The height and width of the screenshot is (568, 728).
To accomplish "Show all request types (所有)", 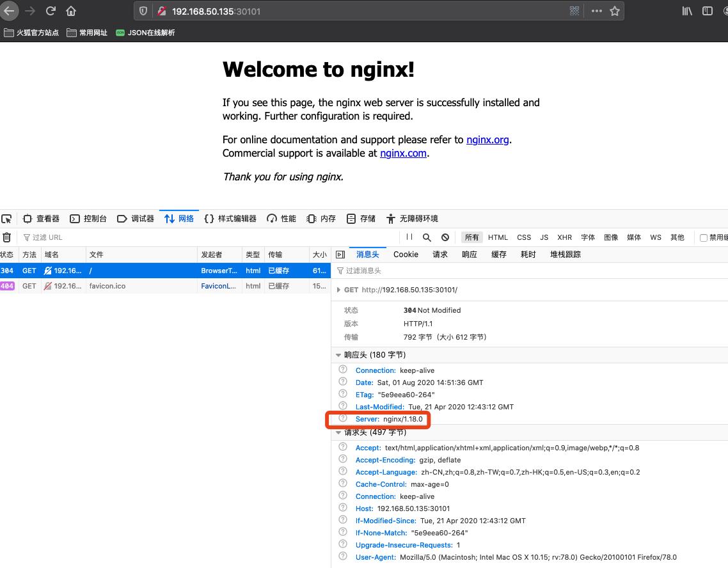I will [471, 237].
